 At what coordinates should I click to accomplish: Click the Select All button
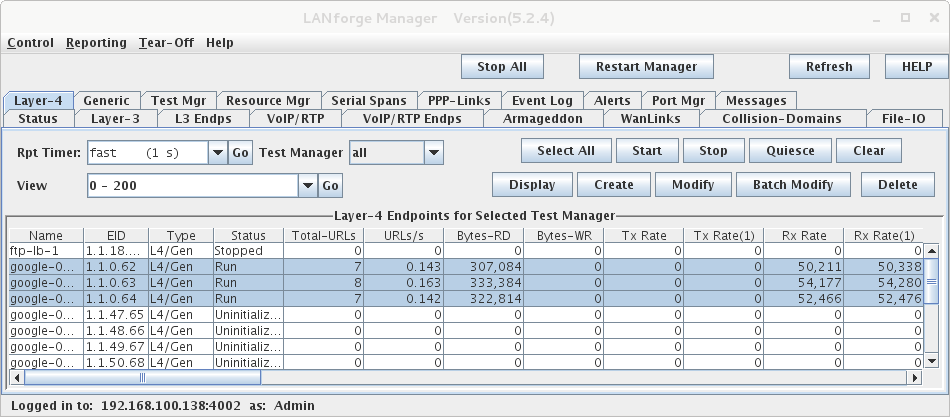tap(566, 151)
